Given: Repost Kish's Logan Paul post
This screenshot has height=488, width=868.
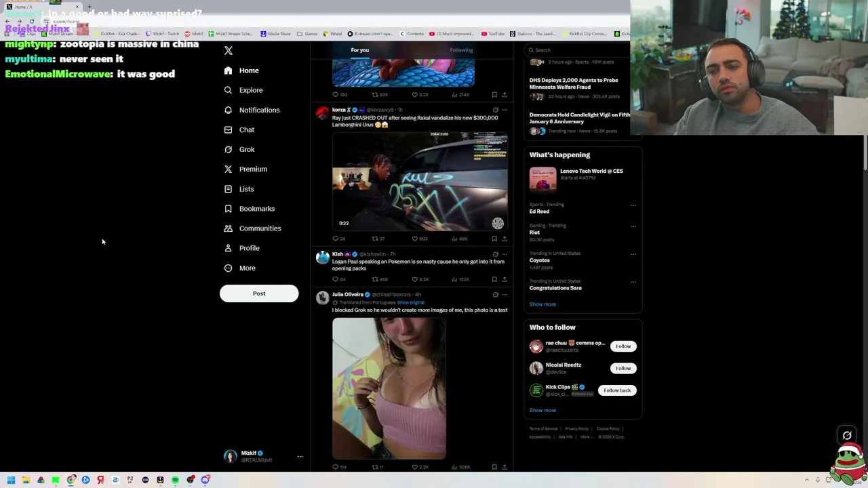Looking at the screenshot, I should (379, 279).
